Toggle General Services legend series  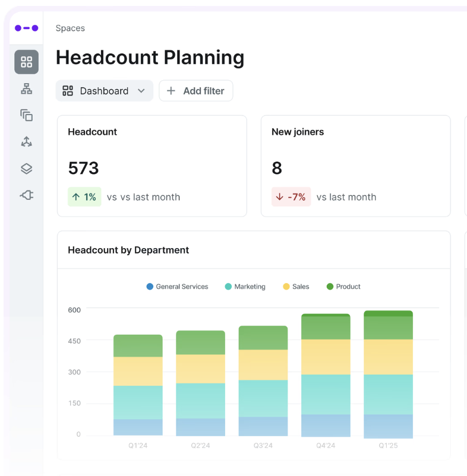(x=177, y=287)
